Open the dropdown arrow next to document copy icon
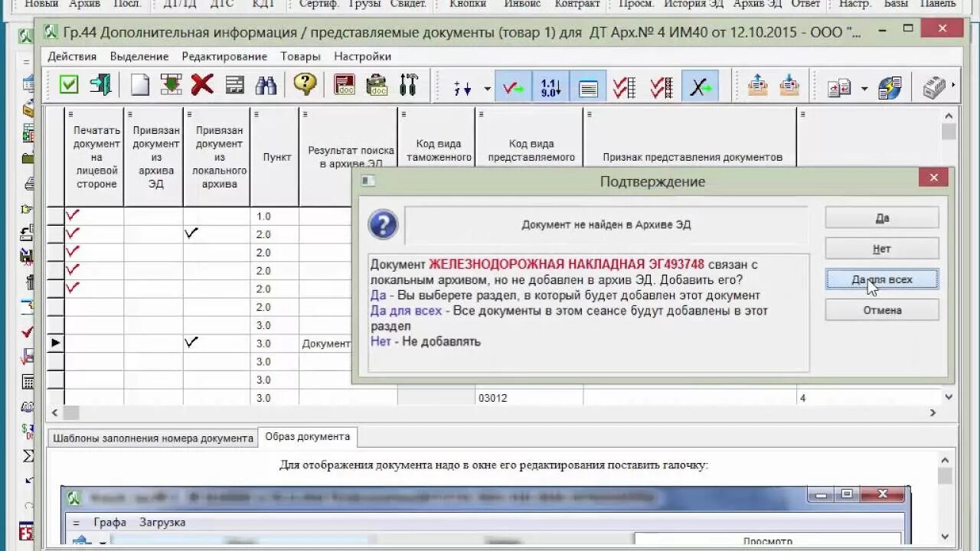This screenshot has width=980, height=551. tap(864, 89)
